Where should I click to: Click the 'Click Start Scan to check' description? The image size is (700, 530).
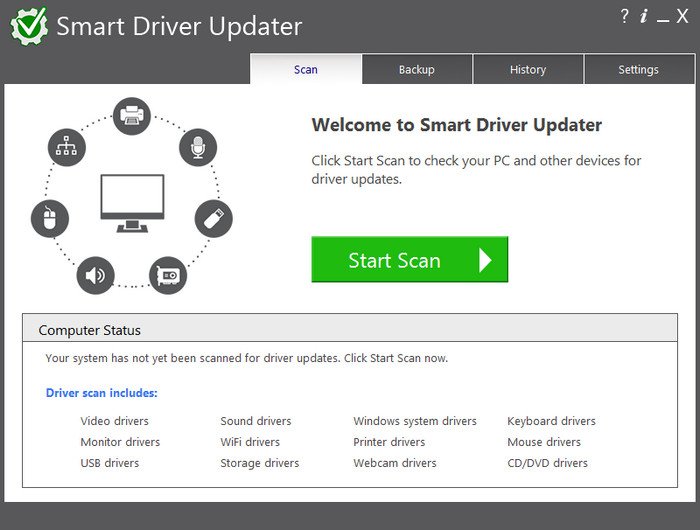tap(476, 170)
